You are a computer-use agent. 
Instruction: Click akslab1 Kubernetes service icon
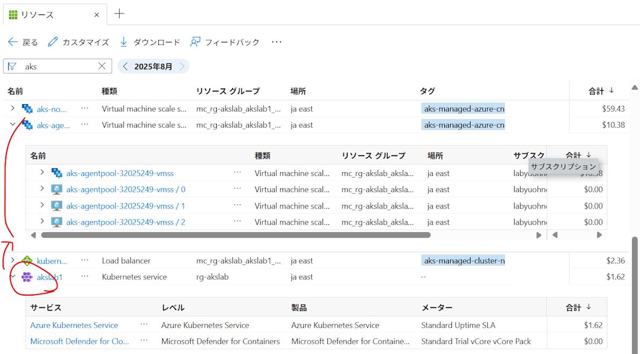coord(27,277)
